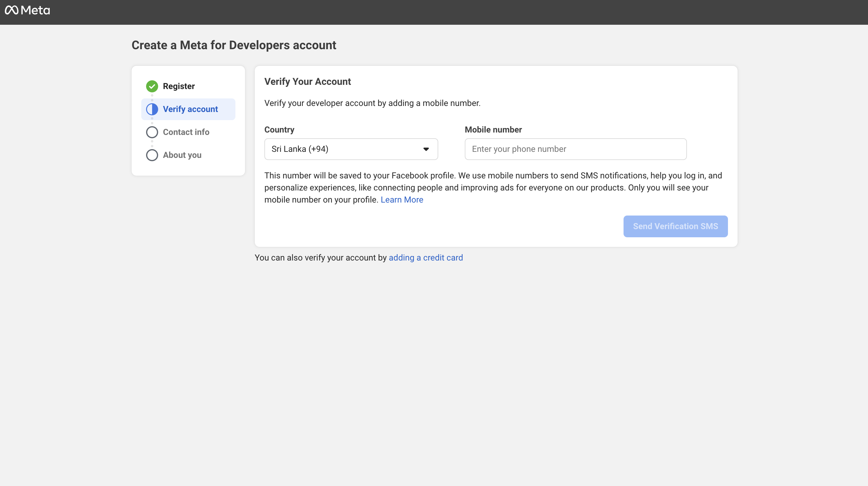Click the Country field label
The width and height of the screenshot is (868, 486).
(279, 130)
